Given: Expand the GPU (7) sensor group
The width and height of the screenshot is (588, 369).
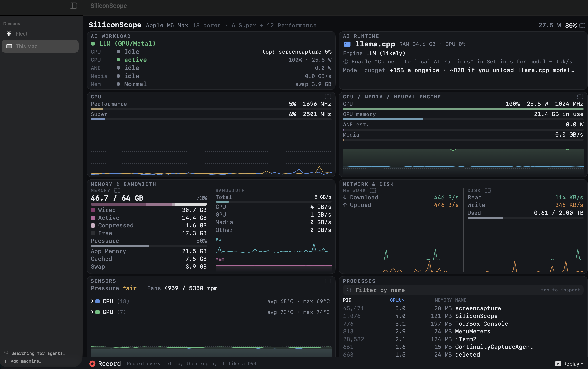Looking at the screenshot, I should [x=92, y=312].
